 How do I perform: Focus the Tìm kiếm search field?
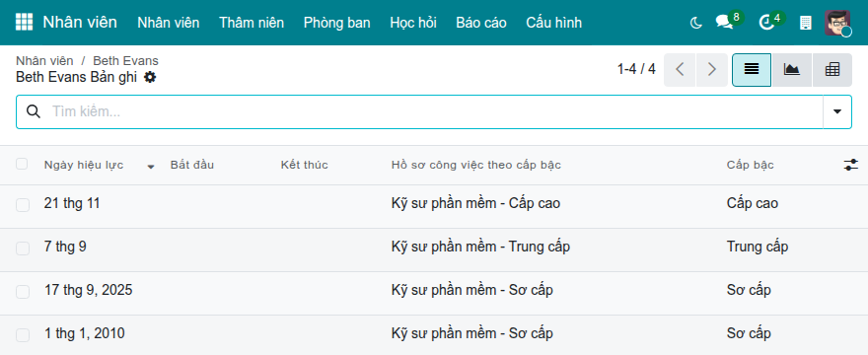(435, 111)
